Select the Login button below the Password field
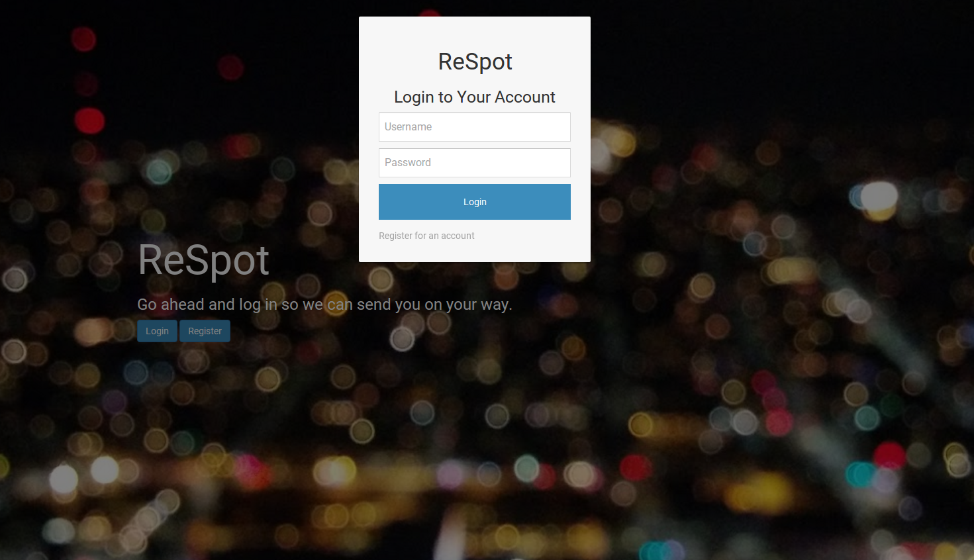This screenshot has height=560, width=974. tap(474, 202)
